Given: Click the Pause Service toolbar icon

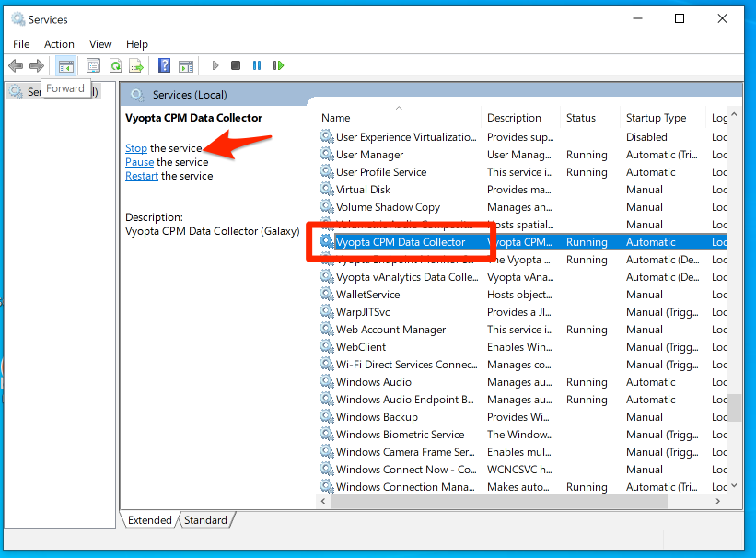Looking at the screenshot, I should coord(257,65).
